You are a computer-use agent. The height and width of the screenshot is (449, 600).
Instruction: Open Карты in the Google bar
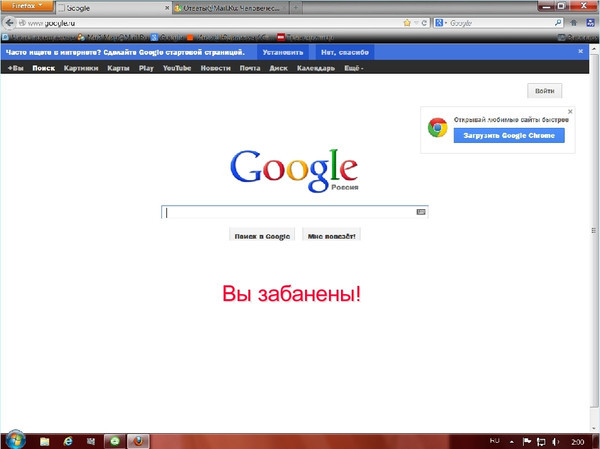click(118, 68)
